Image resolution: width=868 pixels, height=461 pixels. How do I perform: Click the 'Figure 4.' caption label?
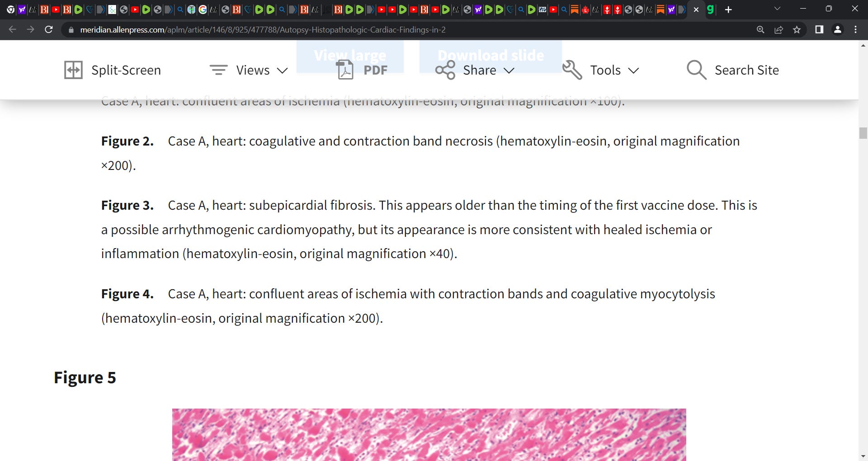pos(127,294)
